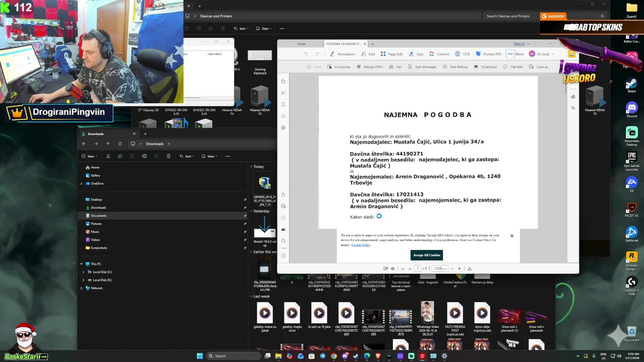This screenshot has width=644, height=362.
Task: Open the Discord desktop shortcut
Action: (x=631, y=109)
